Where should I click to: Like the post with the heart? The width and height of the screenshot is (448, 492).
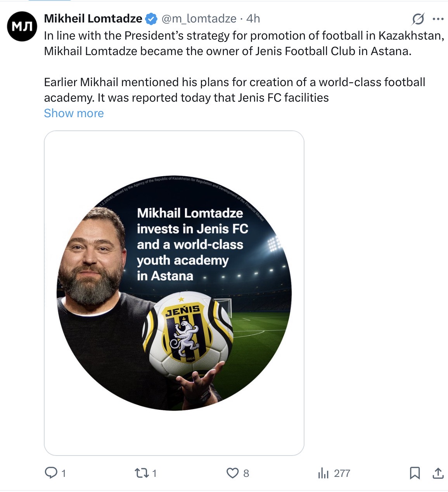(x=232, y=473)
